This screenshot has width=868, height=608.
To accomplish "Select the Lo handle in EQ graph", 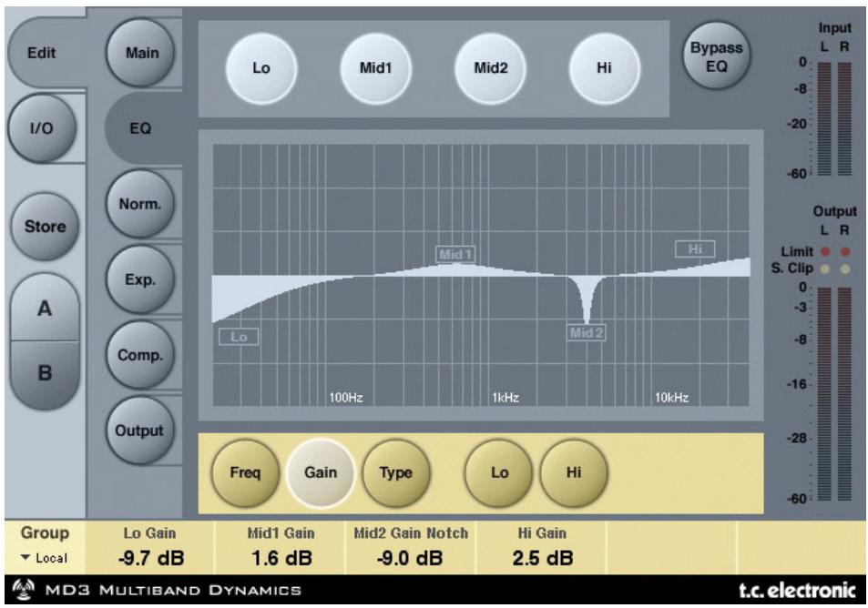I will (239, 337).
